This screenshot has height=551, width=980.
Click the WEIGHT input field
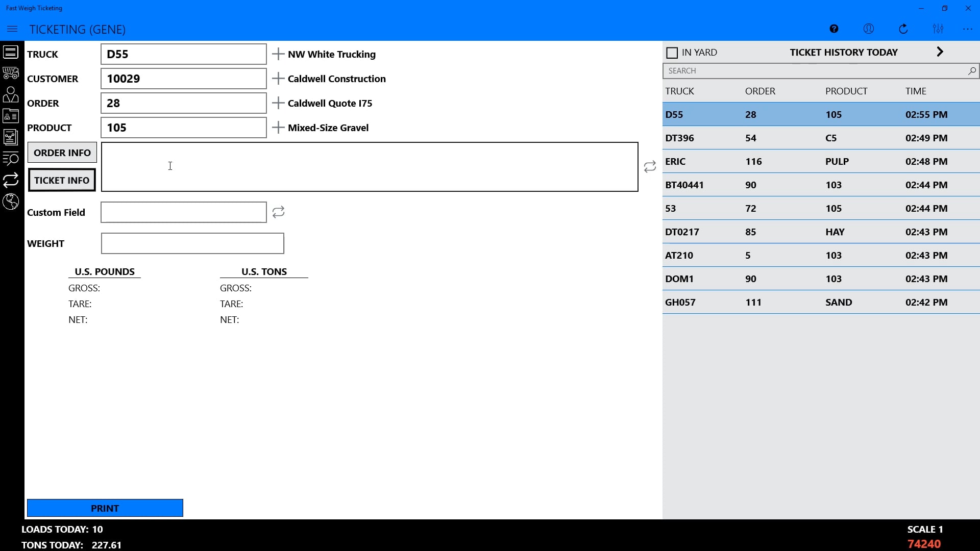pyautogui.click(x=192, y=243)
